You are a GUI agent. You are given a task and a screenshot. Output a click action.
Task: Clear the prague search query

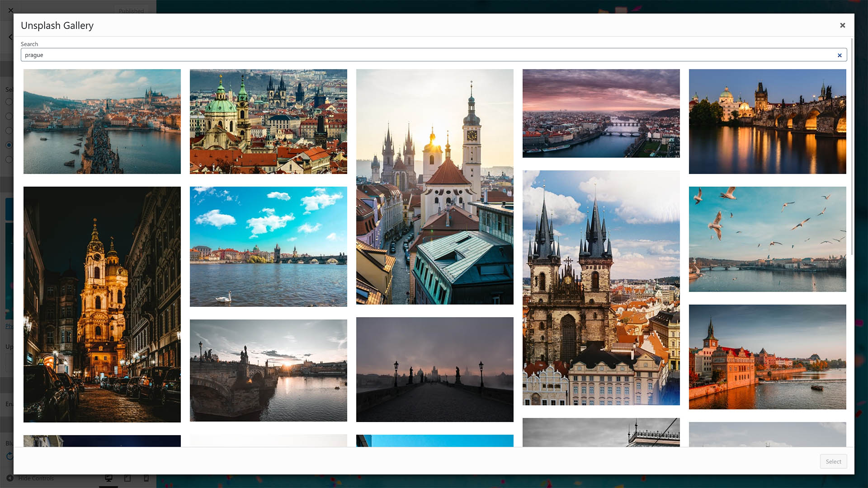pos(840,55)
